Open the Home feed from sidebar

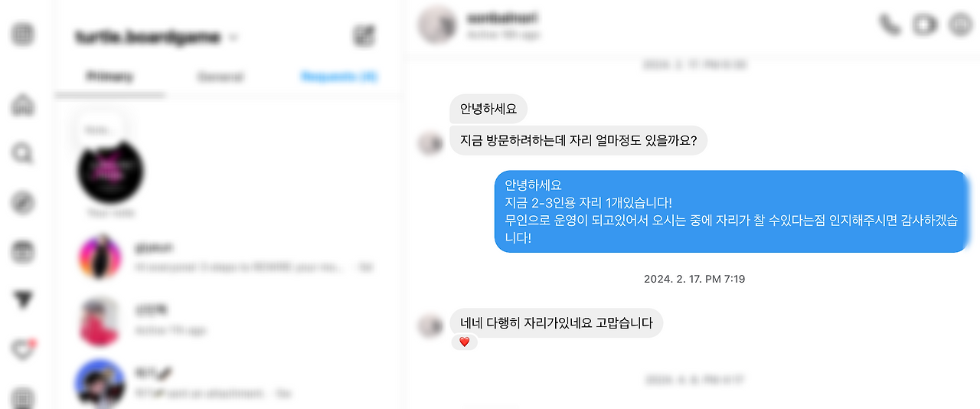23,105
